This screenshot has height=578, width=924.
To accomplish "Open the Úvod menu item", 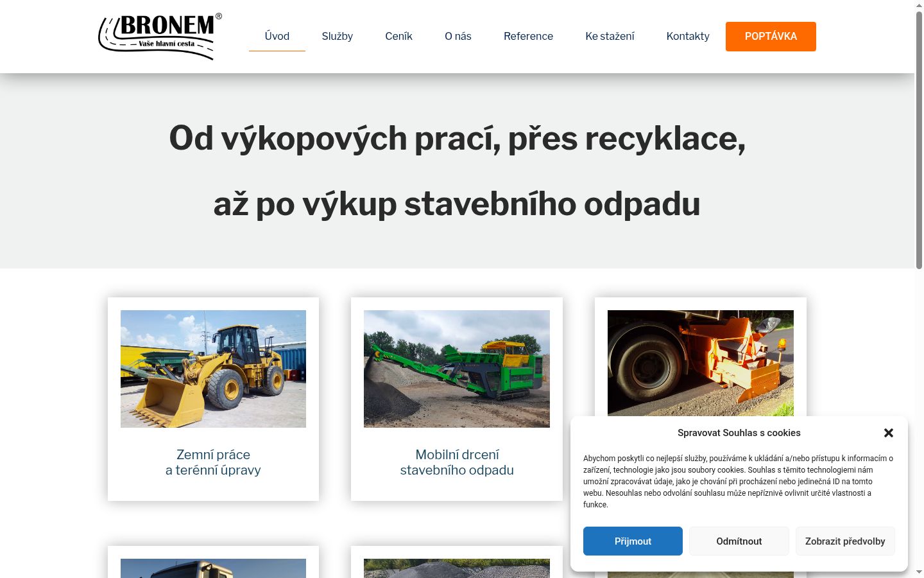I will pos(277,37).
